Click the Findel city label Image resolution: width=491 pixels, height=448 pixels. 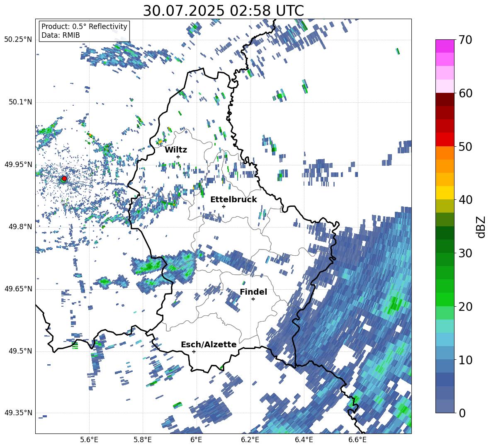tap(253, 292)
